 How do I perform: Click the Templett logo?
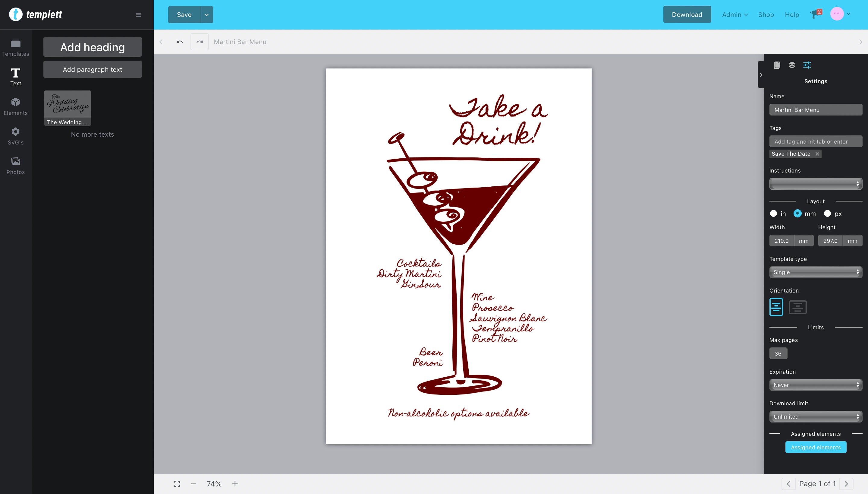click(36, 14)
